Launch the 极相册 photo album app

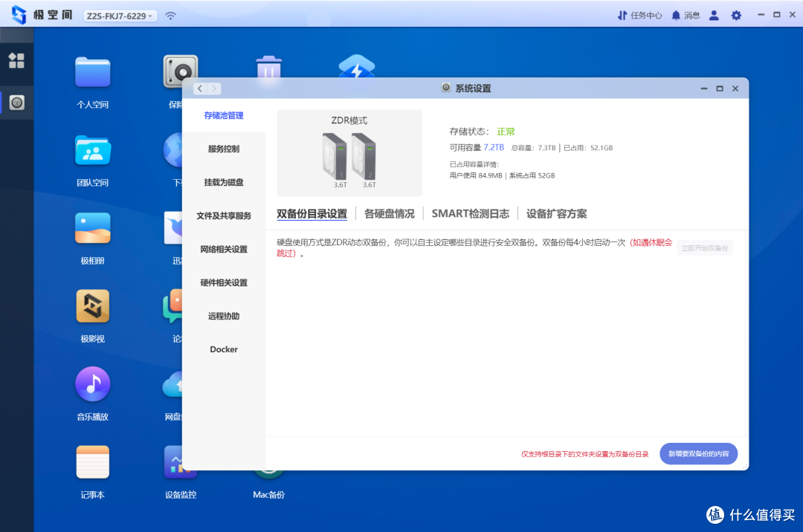[92, 228]
